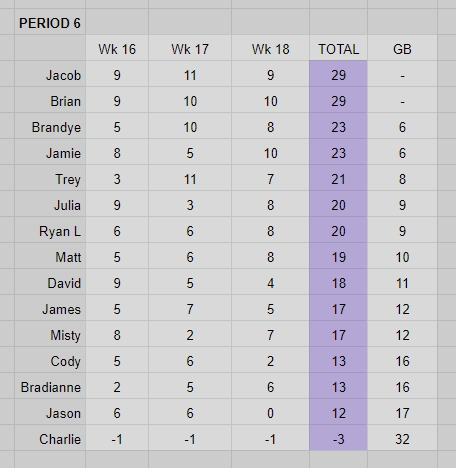Select Jacob's name cell
Viewport: 456px width, 468px height.
click(50, 74)
